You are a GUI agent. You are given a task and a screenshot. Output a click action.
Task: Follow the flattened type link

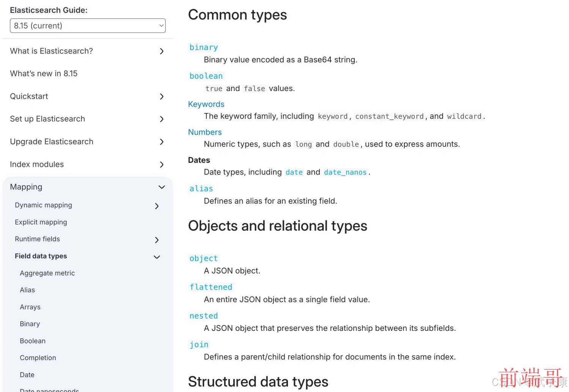tap(211, 287)
